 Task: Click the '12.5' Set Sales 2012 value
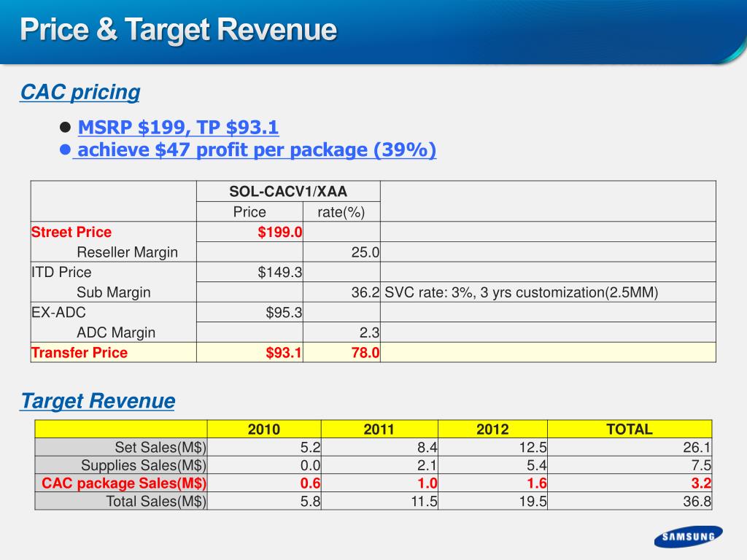[x=533, y=448]
